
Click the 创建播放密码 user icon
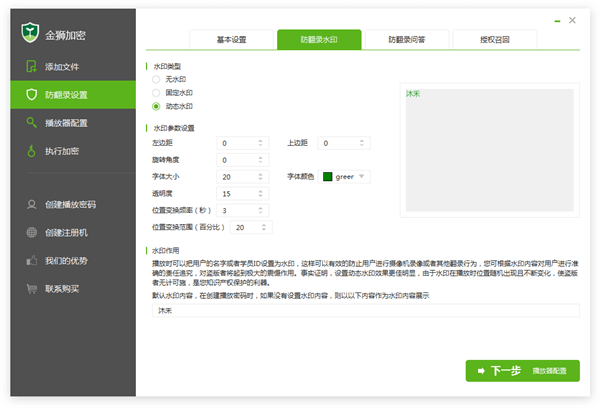tap(31, 204)
